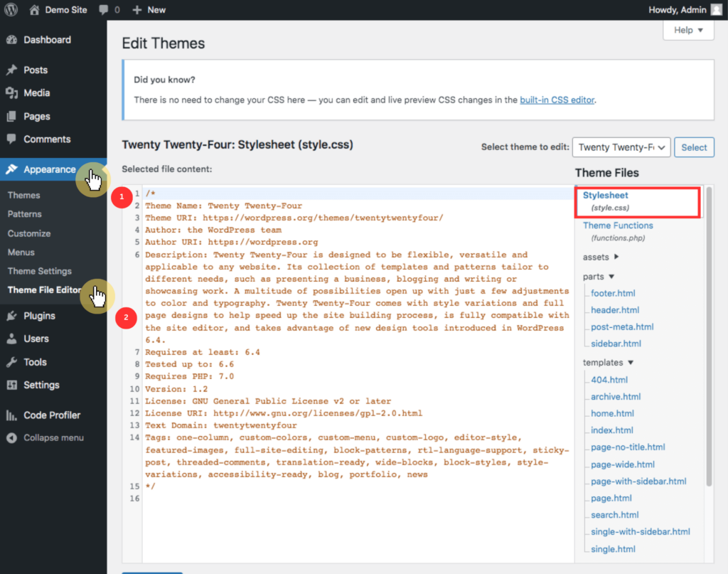Open Theme Settings submenu item
728x574 pixels.
click(40, 271)
